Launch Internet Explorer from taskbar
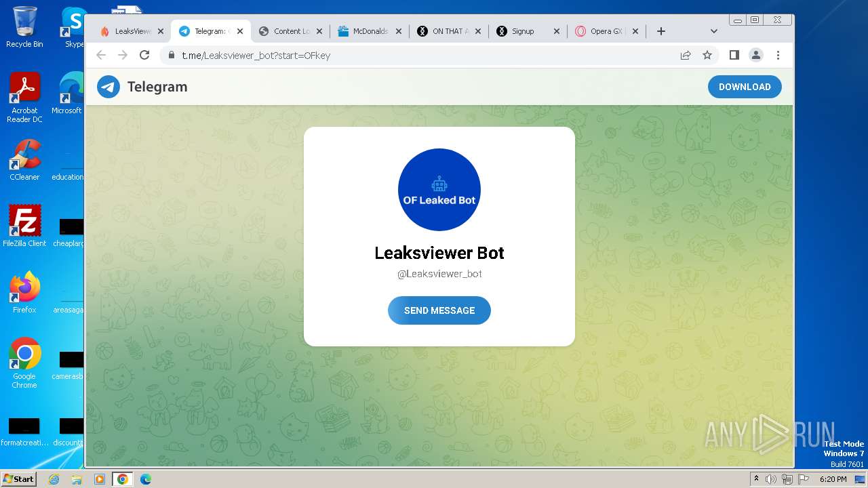868x488 pixels. 54,479
